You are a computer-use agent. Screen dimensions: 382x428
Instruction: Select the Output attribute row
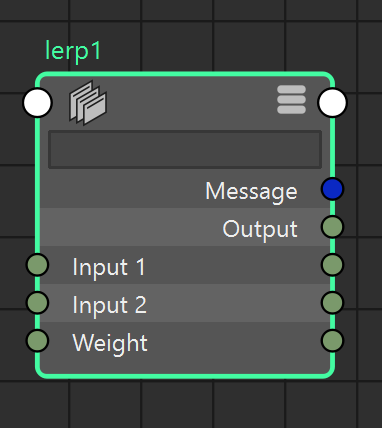pos(185,227)
